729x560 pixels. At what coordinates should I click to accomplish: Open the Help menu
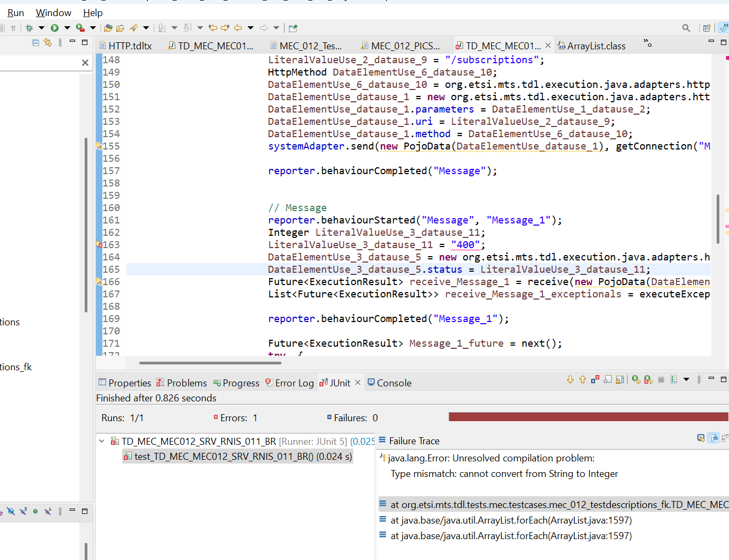coord(93,13)
